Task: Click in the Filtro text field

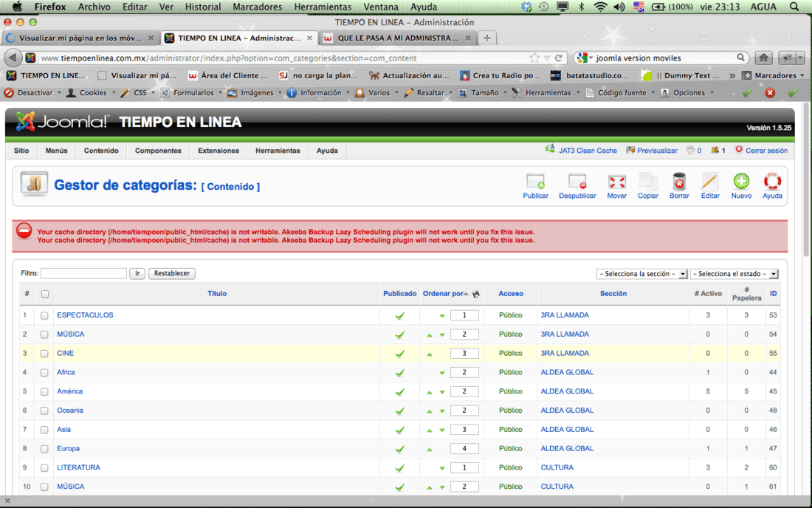Action: 84,273
